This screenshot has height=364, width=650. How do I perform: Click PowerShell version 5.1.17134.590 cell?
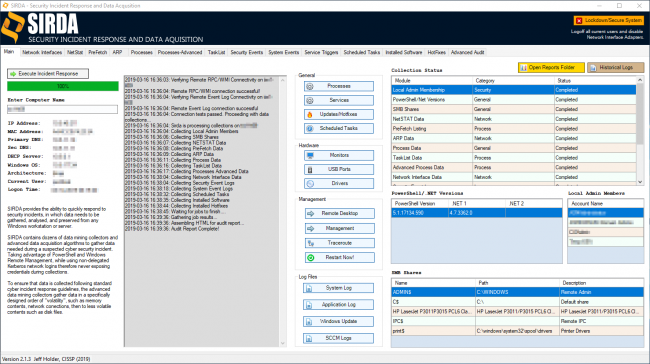[420, 213]
